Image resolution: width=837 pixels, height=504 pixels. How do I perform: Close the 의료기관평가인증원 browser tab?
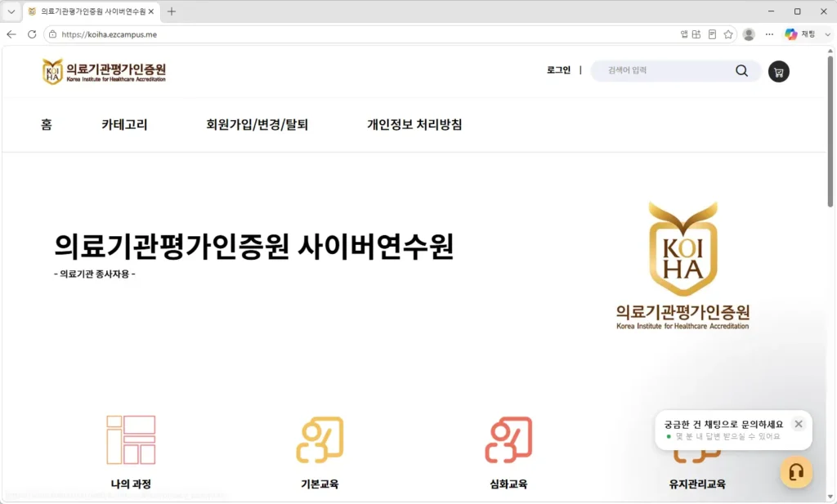pyautogui.click(x=151, y=11)
